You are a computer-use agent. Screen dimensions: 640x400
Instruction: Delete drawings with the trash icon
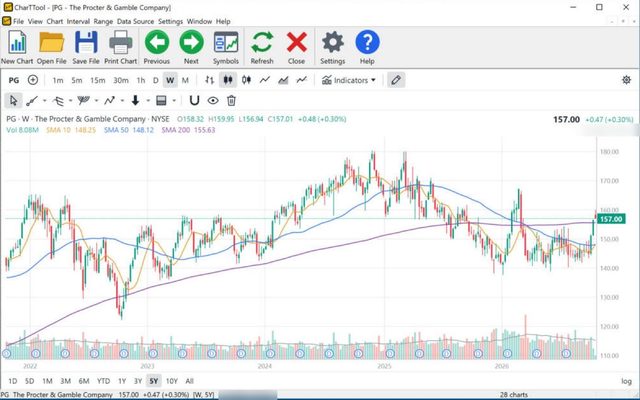tap(231, 100)
